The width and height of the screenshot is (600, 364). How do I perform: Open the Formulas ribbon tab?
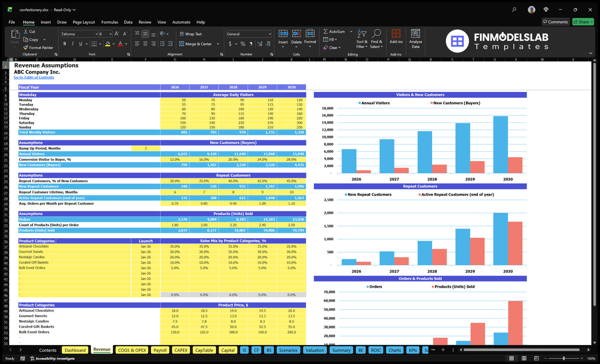109,22
